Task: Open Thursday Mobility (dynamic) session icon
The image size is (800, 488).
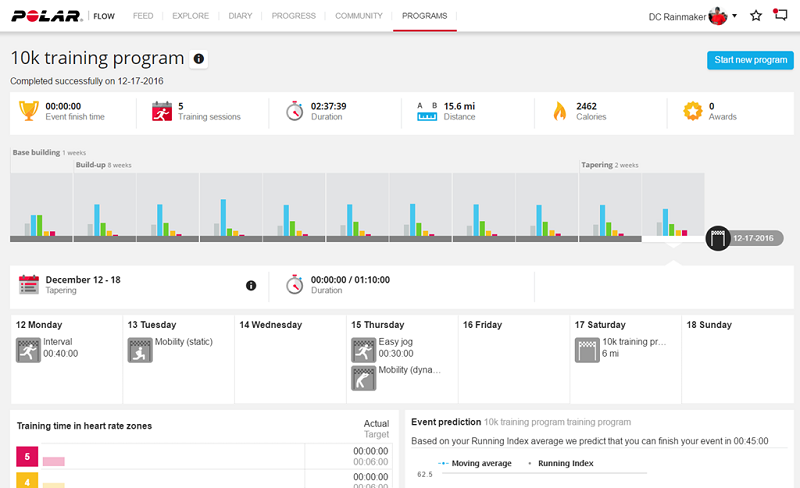Action: [x=364, y=378]
